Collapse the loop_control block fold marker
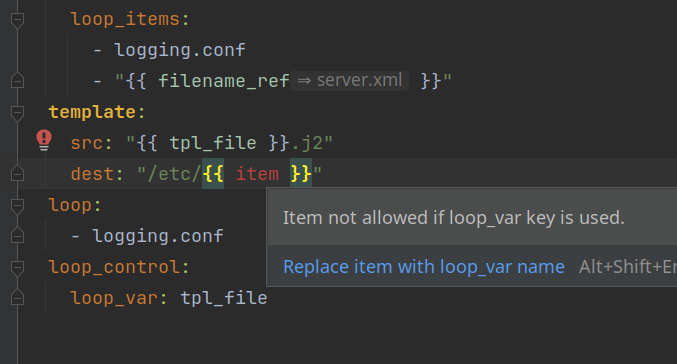This screenshot has height=364, width=677. (x=17, y=268)
